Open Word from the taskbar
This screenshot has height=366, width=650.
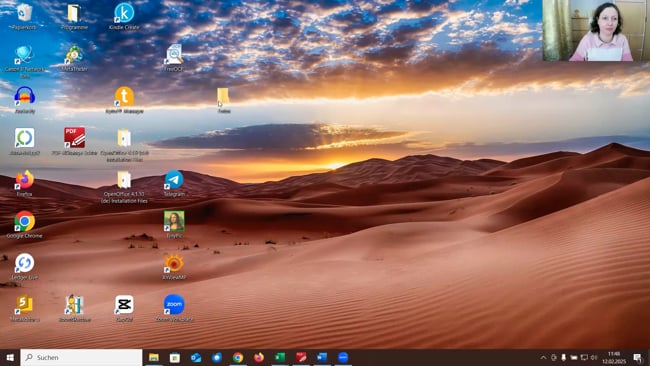322,357
